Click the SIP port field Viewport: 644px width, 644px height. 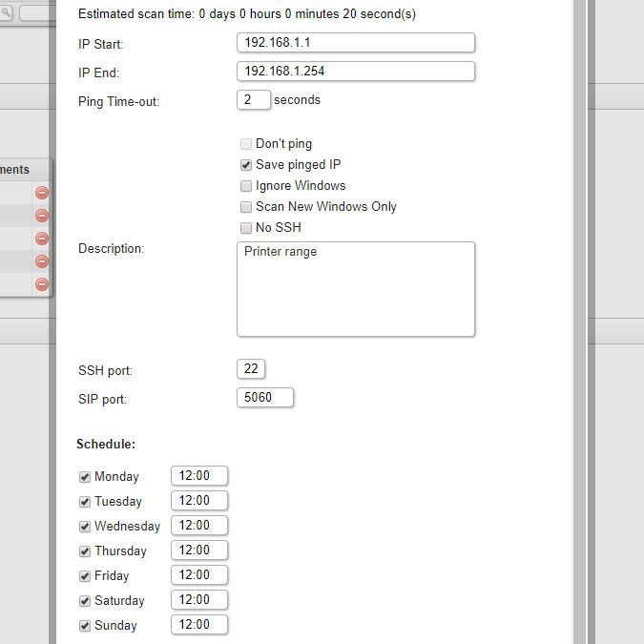click(264, 398)
